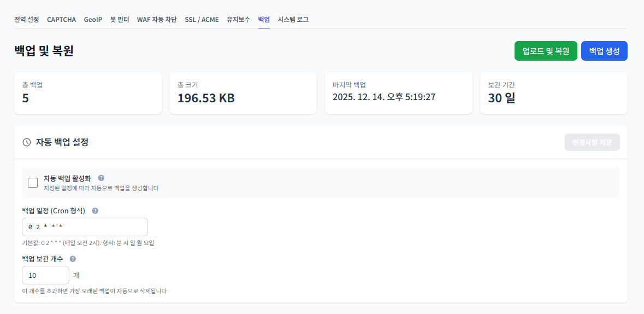Click the 총 백업 count card

88,93
